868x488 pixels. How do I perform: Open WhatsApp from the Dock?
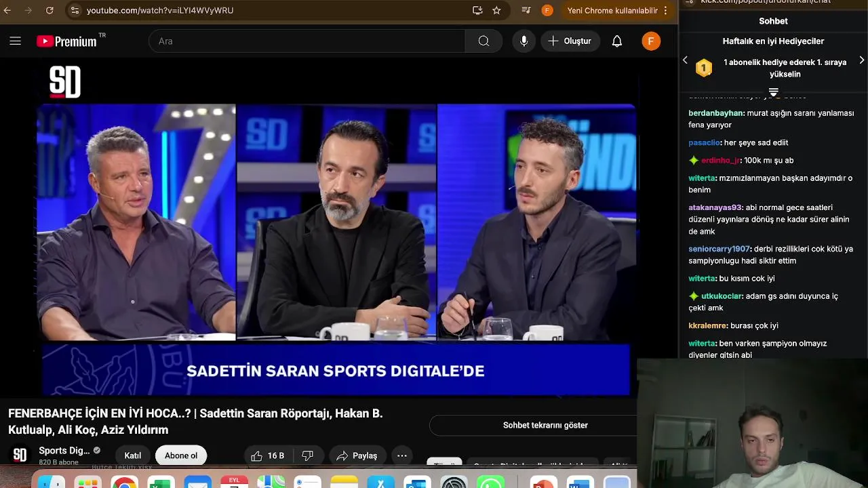490,483
